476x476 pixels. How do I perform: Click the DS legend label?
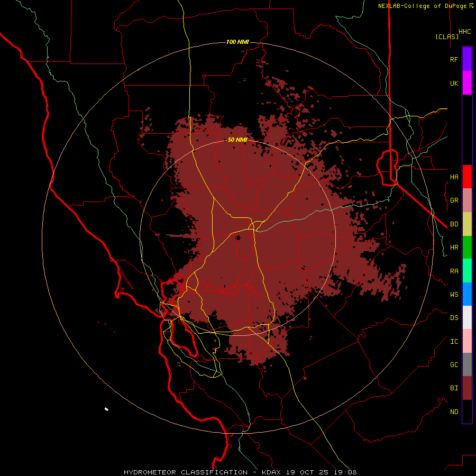pos(454,318)
